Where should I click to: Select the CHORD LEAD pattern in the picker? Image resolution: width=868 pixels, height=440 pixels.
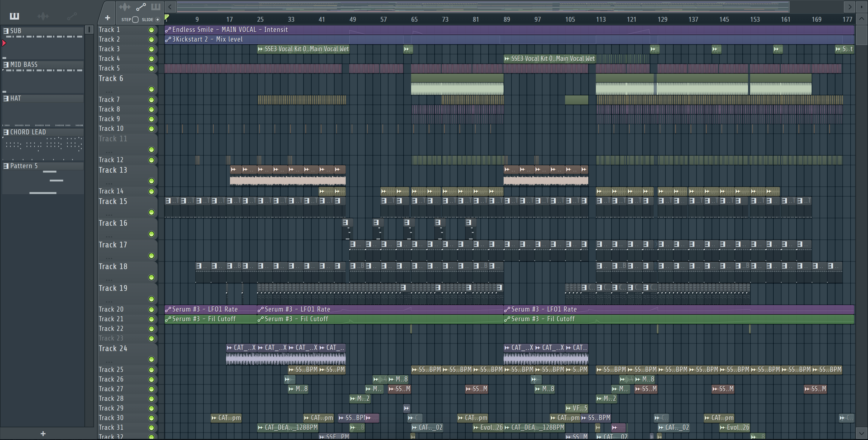tap(43, 144)
